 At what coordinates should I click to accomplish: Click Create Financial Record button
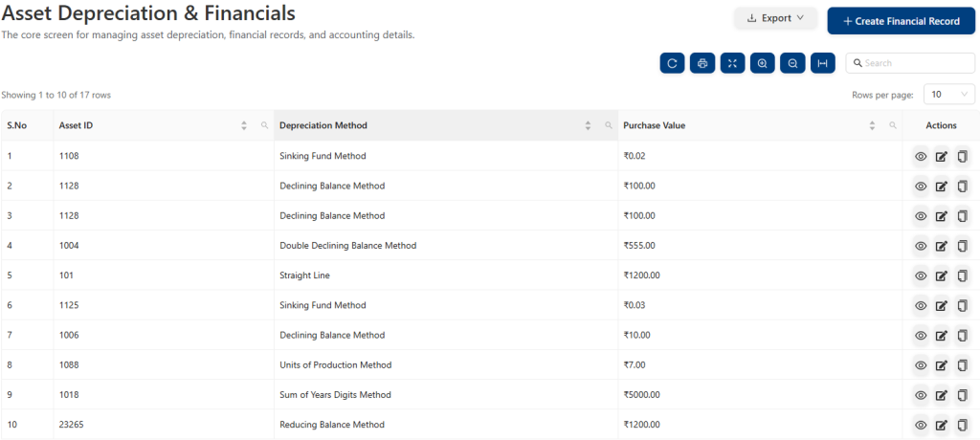901,21
